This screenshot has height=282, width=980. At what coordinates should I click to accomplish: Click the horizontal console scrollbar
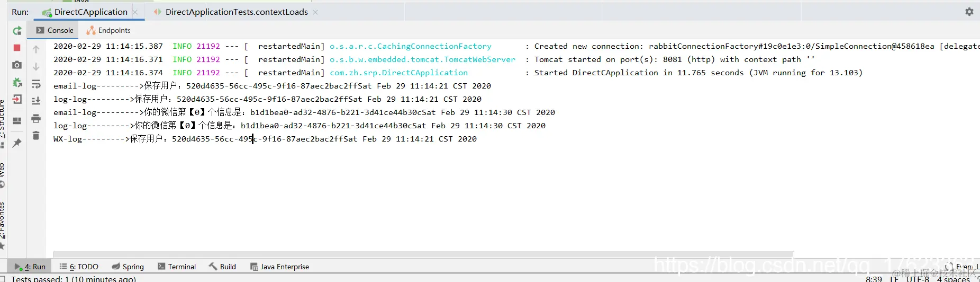point(423,254)
